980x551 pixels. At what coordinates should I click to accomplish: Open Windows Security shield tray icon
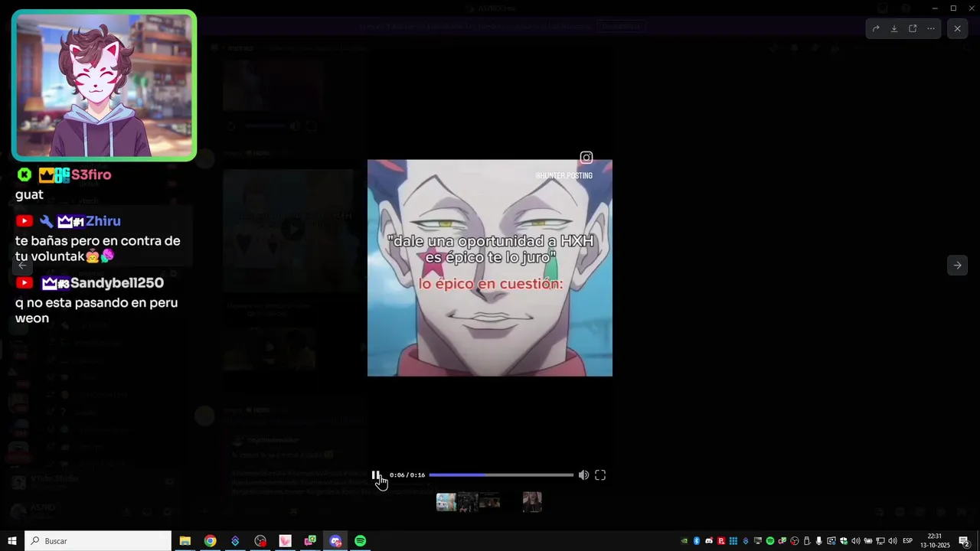pyautogui.click(x=844, y=541)
